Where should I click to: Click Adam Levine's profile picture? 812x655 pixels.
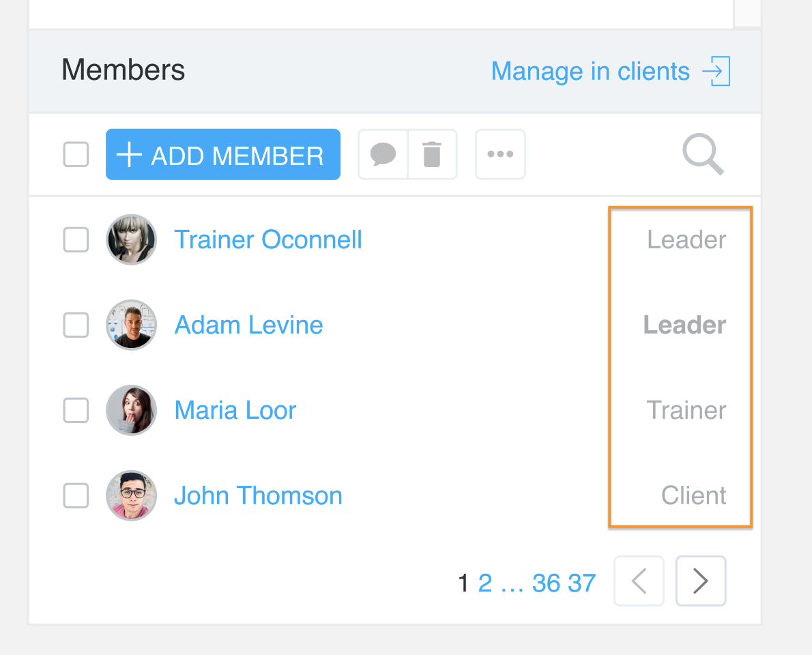click(x=132, y=325)
